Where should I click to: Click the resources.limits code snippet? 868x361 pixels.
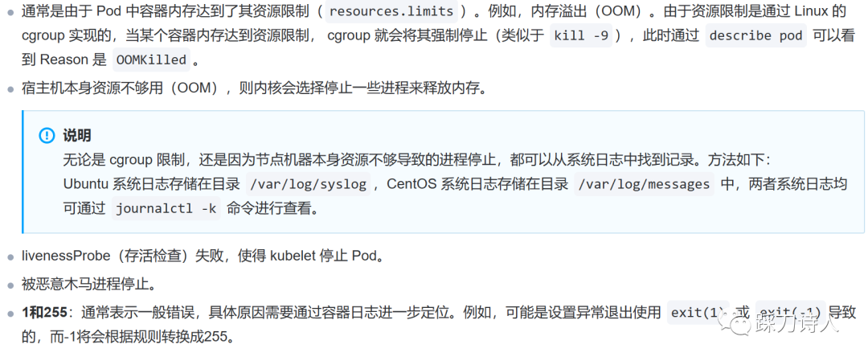click(x=391, y=11)
